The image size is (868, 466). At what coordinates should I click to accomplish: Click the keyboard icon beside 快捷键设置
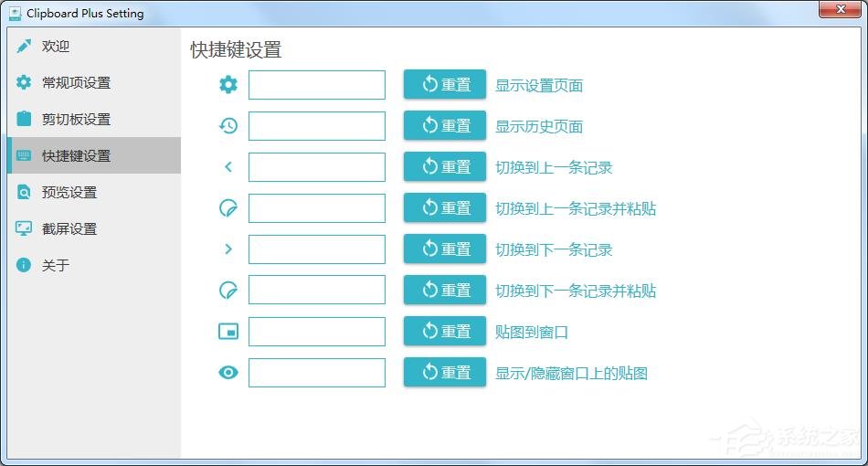[24, 155]
